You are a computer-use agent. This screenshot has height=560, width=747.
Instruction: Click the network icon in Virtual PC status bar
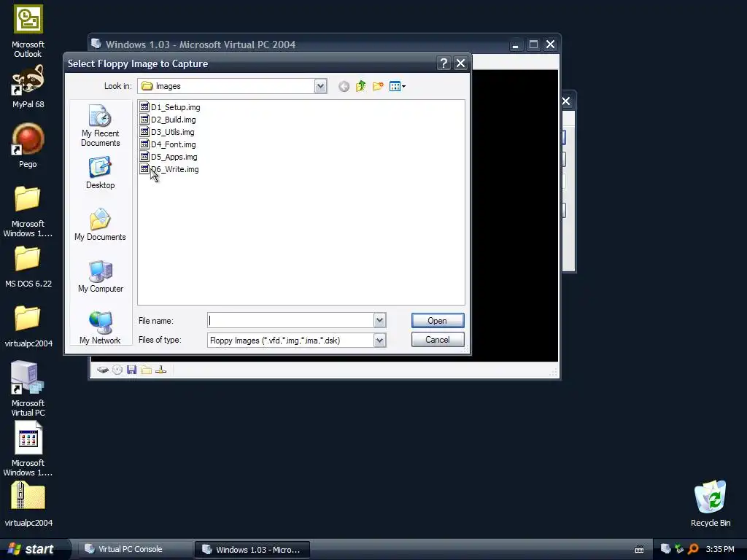click(161, 370)
